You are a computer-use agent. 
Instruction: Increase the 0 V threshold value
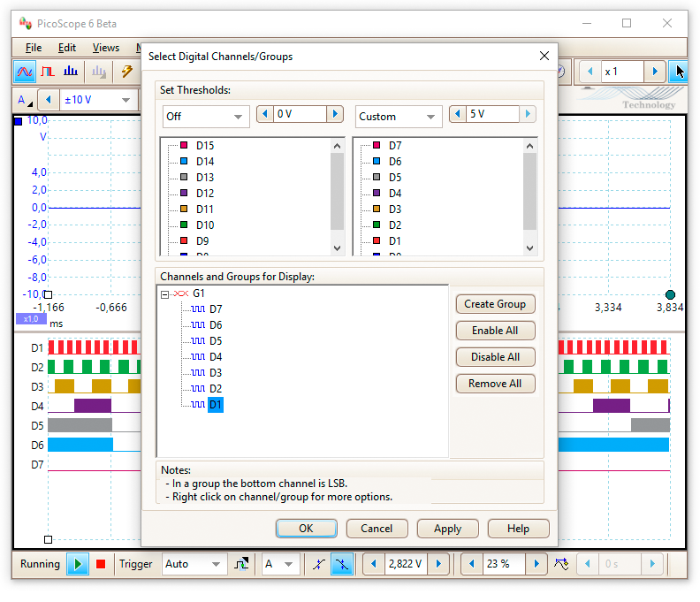(x=335, y=114)
